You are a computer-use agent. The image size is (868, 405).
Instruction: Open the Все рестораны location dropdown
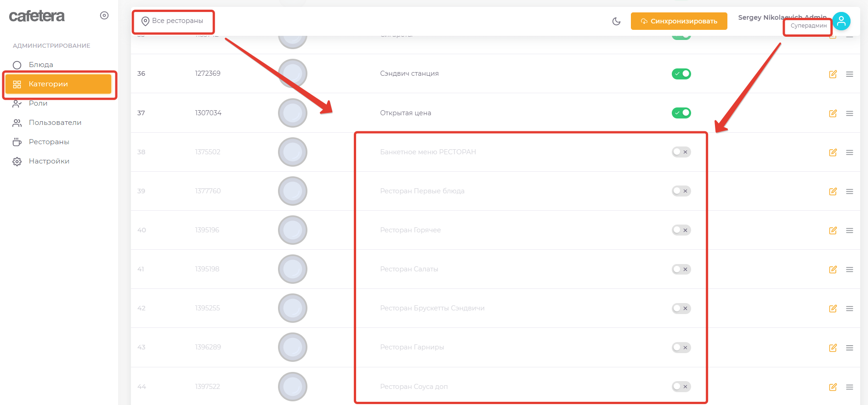click(x=173, y=21)
